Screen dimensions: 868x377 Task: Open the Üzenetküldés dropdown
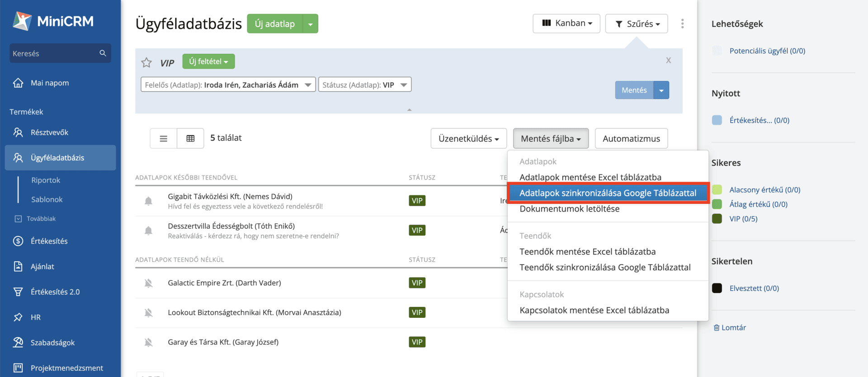pos(468,138)
